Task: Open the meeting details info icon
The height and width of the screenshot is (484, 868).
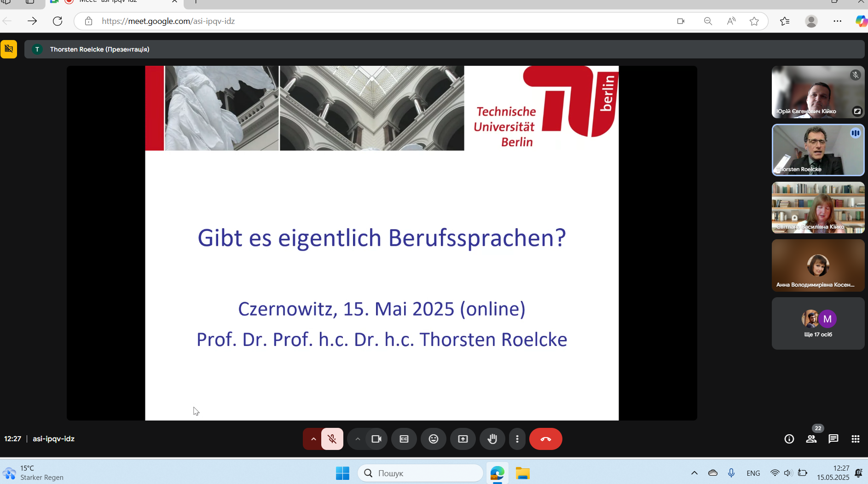Action: tap(789, 439)
